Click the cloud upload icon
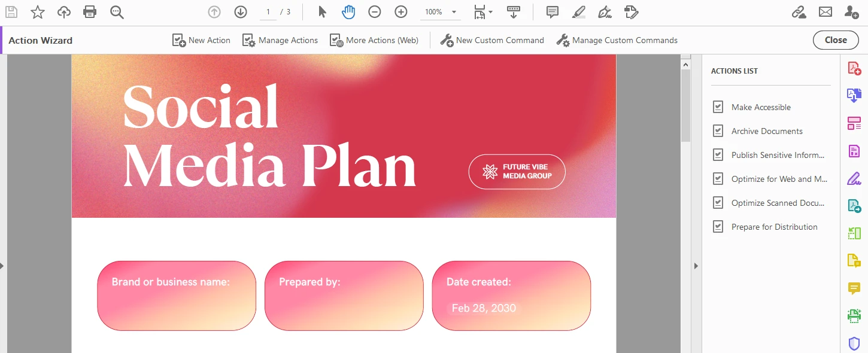The width and height of the screenshot is (868, 353). tap(64, 12)
